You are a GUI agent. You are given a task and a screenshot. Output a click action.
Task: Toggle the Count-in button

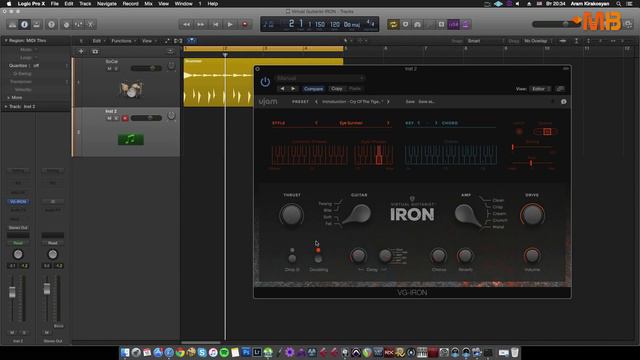[x=453, y=24]
